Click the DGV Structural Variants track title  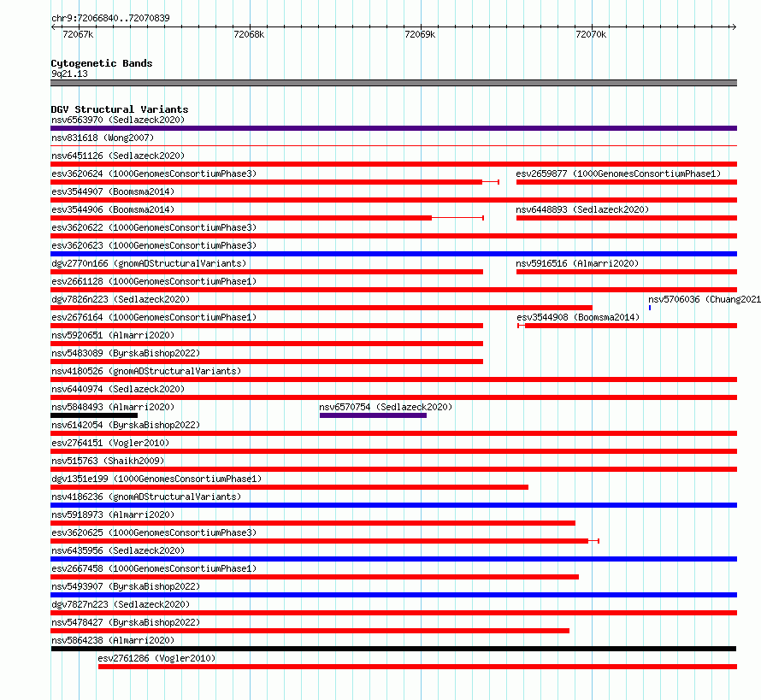(120, 109)
